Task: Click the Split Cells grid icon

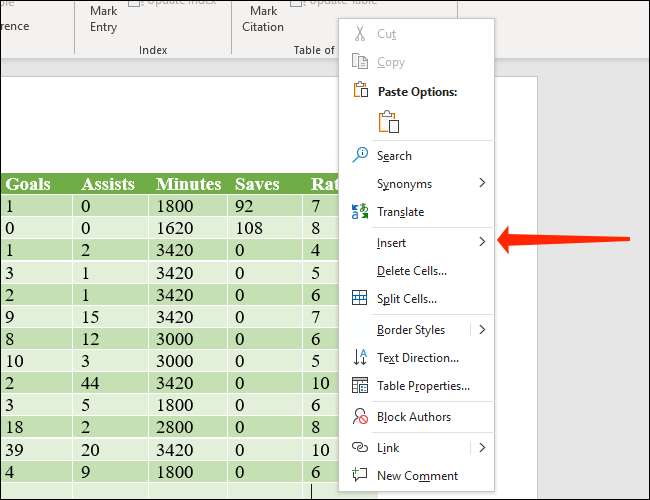Action: click(x=361, y=298)
